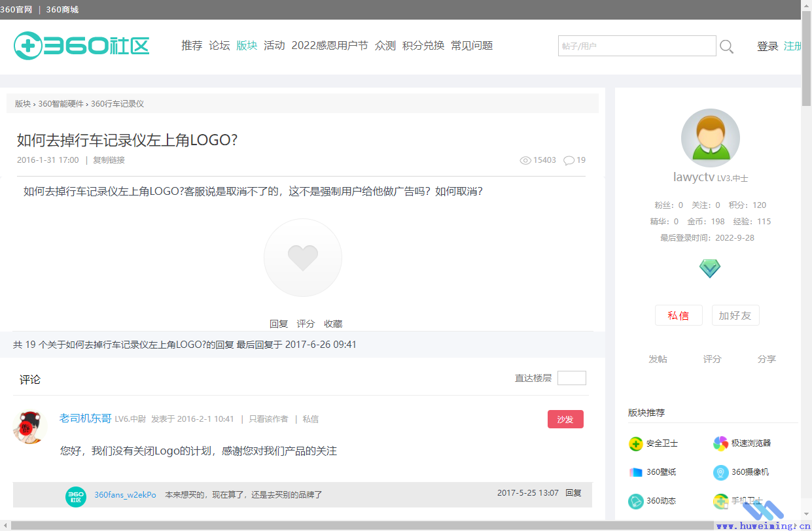Click the 版块推荐 heading
812x531 pixels.
tap(646, 413)
